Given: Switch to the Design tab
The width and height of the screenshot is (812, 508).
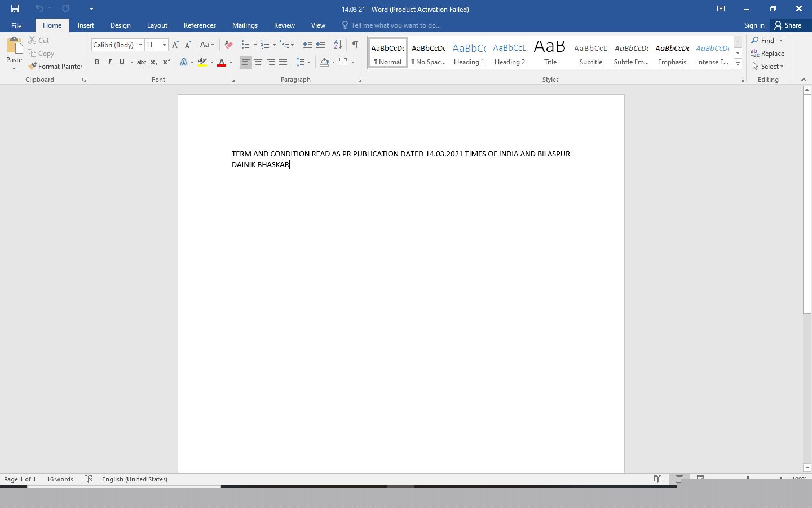Looking at the screenshot, I should [x=121, y=25].
